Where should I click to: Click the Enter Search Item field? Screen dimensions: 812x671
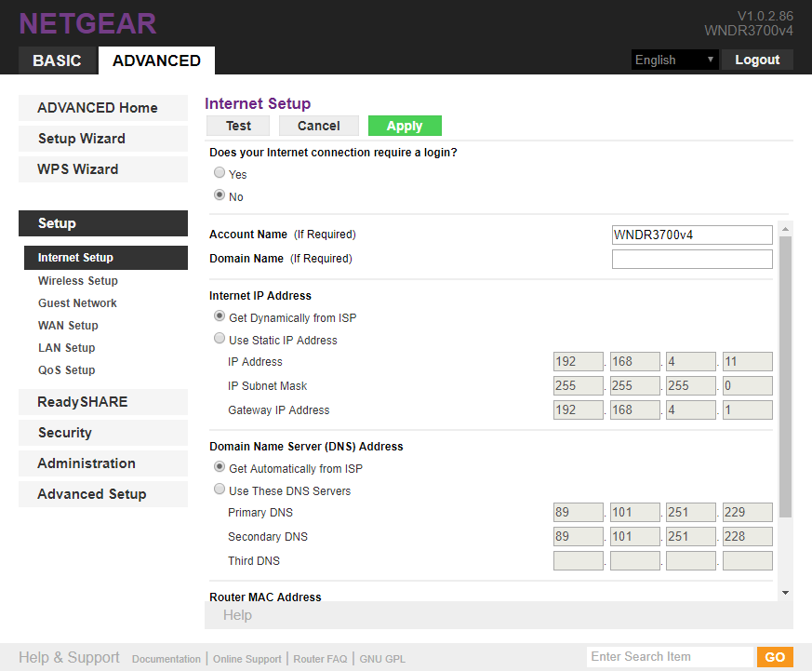pos(670,657)
